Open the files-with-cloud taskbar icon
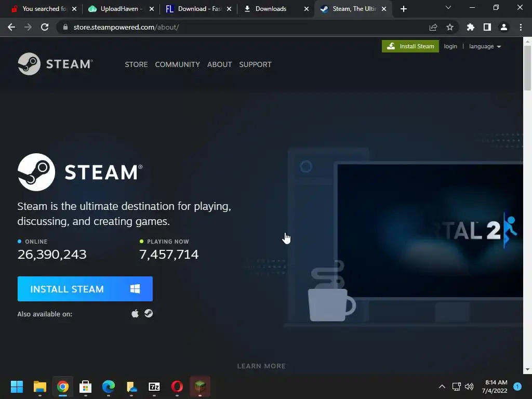This screenshot has height=399, width=532. 131,386
